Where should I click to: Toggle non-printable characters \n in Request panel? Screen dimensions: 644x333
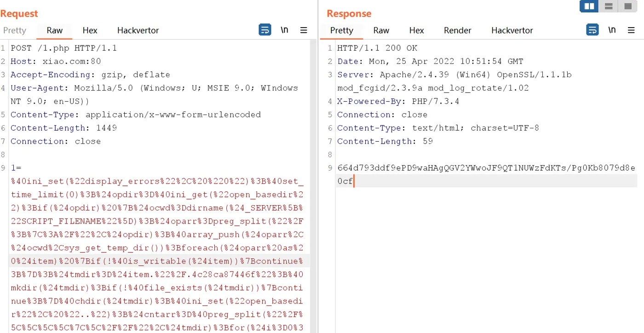pos(285,30)
